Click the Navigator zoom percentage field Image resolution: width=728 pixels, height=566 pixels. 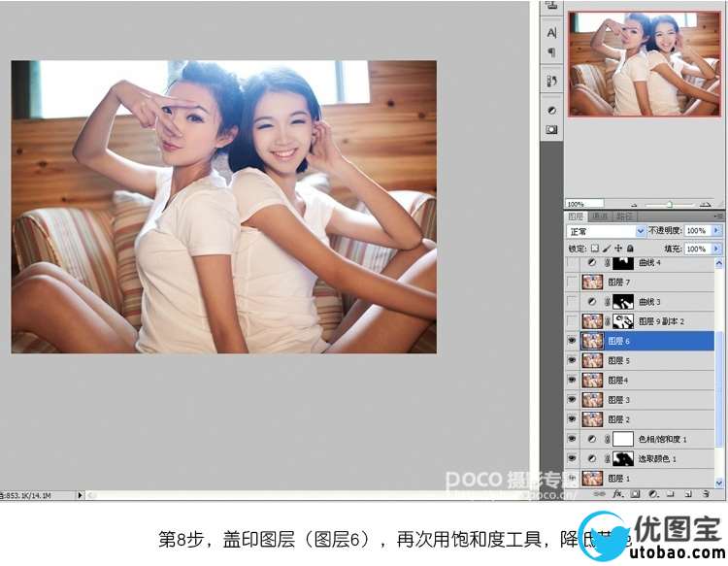click(584, 204)
